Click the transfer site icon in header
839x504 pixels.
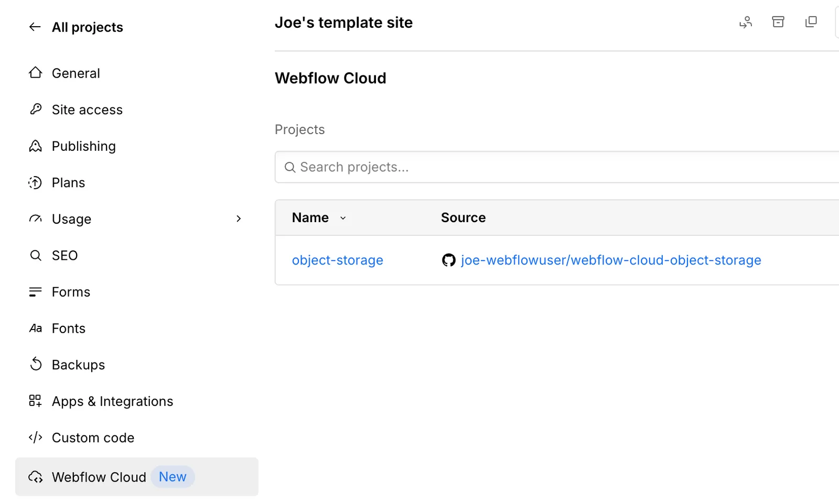pyautogui.click(x=746, y=22)
